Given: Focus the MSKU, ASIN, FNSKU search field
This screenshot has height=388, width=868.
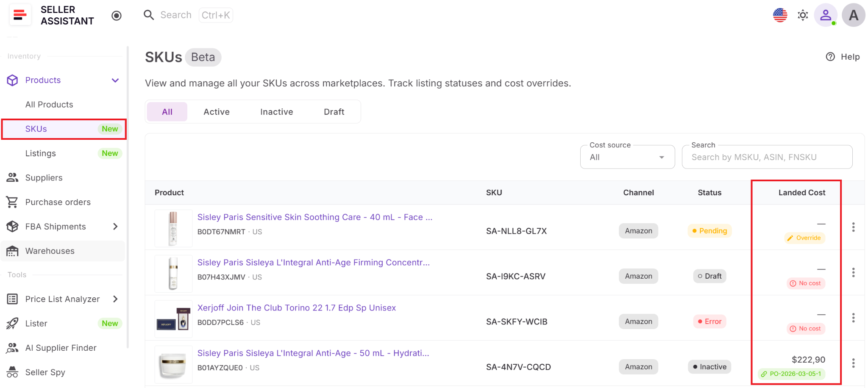Looking at the screenshot, I should click(x=767, y=157).
